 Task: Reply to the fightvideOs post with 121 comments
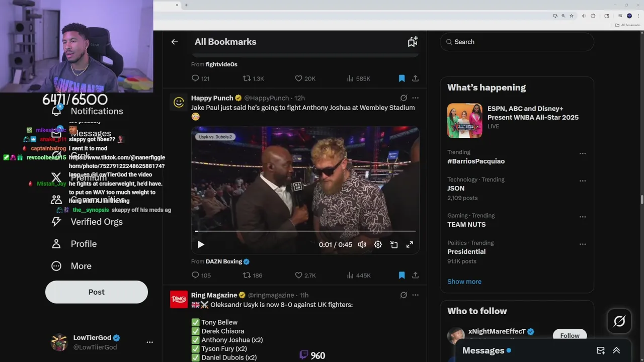pyautogui.click(x=200, y=78)
